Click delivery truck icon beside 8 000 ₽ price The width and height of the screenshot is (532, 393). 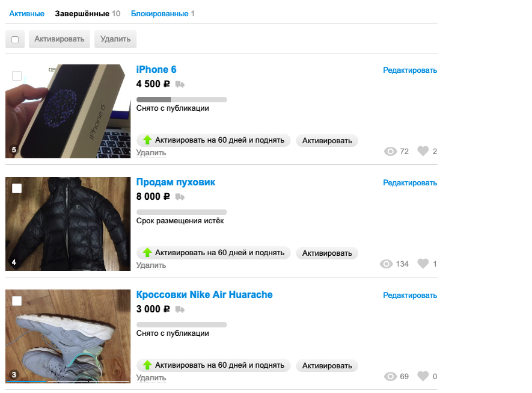[x=180, y=197]
